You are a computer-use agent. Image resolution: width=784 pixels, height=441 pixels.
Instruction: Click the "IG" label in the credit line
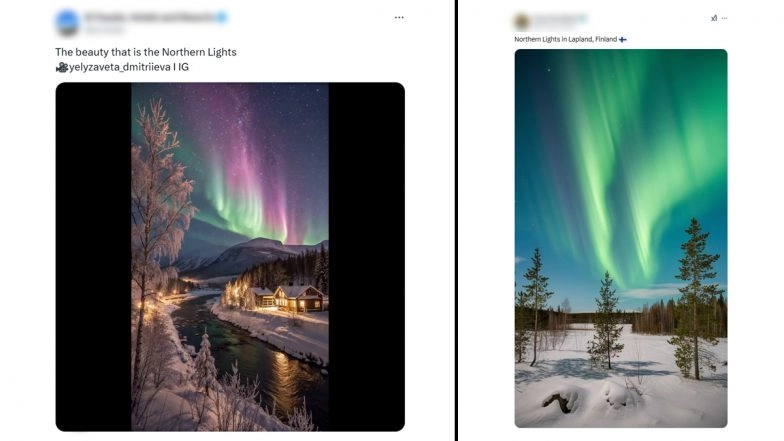(x=182, y=67)
